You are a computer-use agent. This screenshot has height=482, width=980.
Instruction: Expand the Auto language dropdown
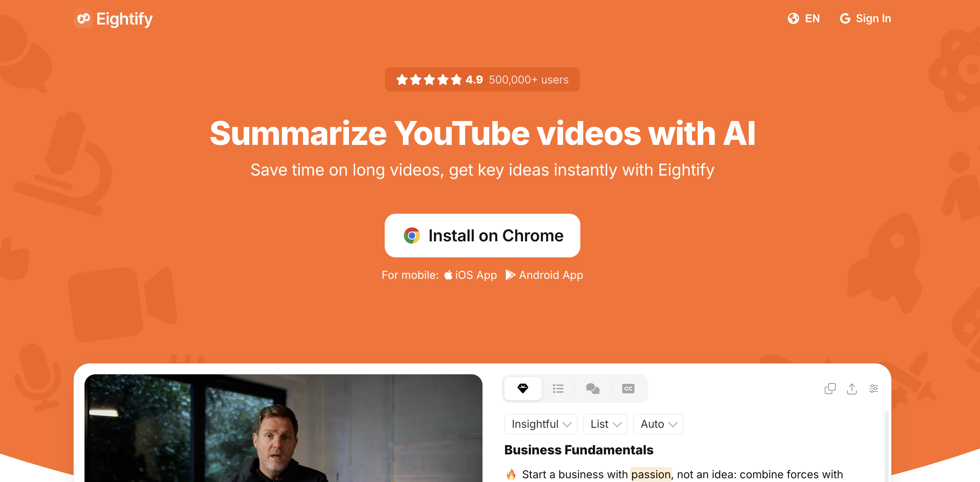click(658, 424)
